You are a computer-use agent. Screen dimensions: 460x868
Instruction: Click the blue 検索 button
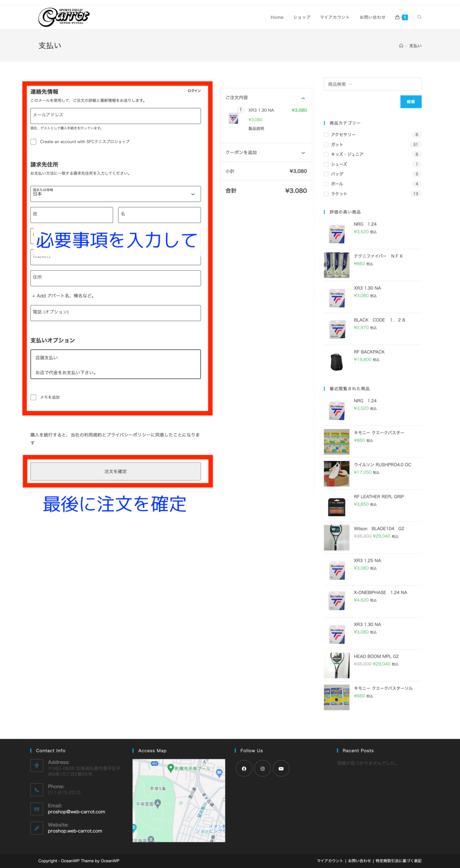pos(410,102)
